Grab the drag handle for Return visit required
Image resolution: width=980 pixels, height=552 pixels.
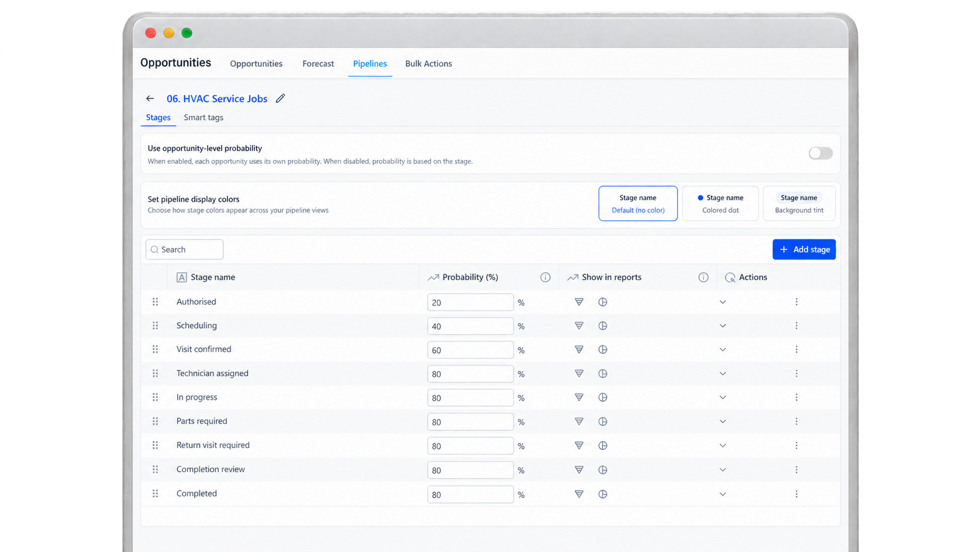point(155,446)
